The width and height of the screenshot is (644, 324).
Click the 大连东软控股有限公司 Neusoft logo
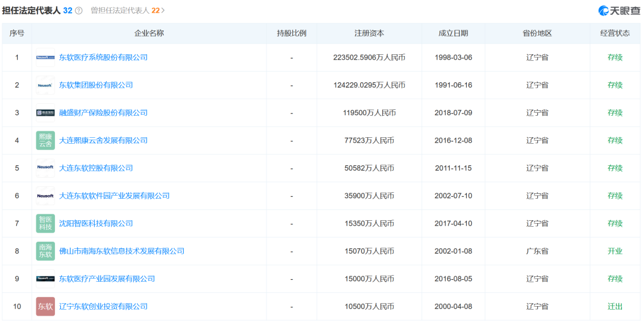(45, 168)
